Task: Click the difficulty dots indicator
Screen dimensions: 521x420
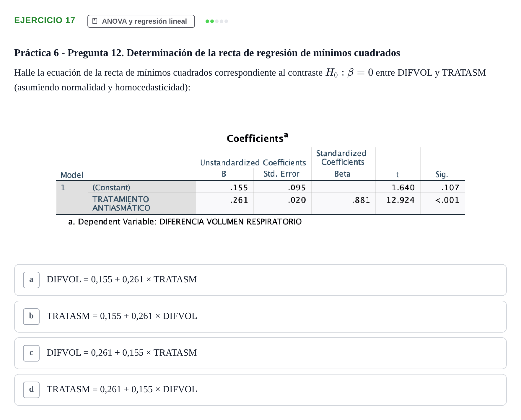Action: pos(217,21)
